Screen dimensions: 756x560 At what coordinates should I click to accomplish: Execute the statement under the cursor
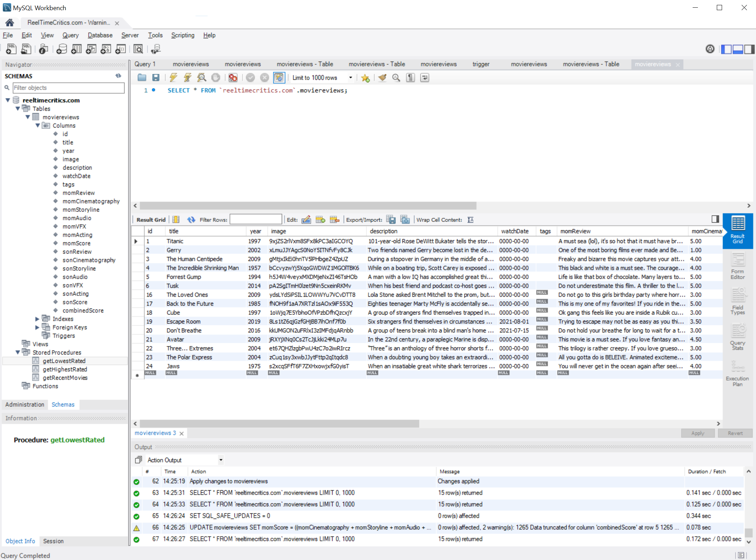coord(188,78)
